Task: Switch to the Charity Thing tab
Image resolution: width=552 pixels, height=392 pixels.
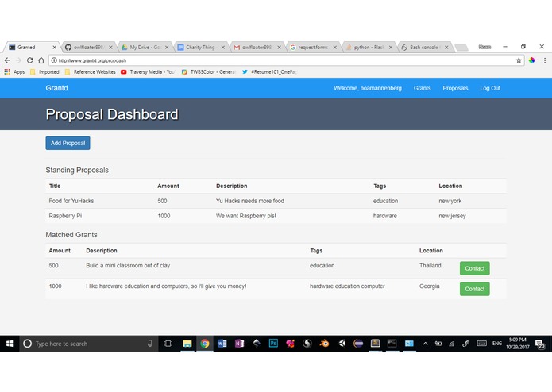Action: pyautogui.click(x=201, y=47)
